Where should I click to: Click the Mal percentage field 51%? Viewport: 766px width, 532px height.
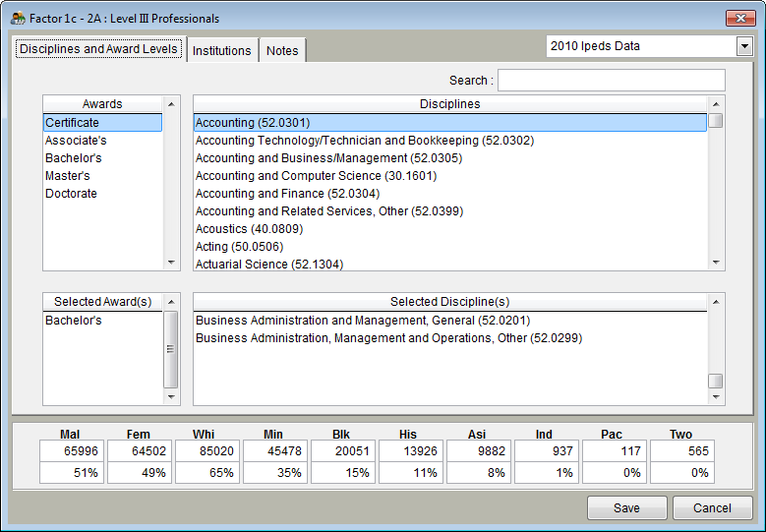(x=72, y=473)
